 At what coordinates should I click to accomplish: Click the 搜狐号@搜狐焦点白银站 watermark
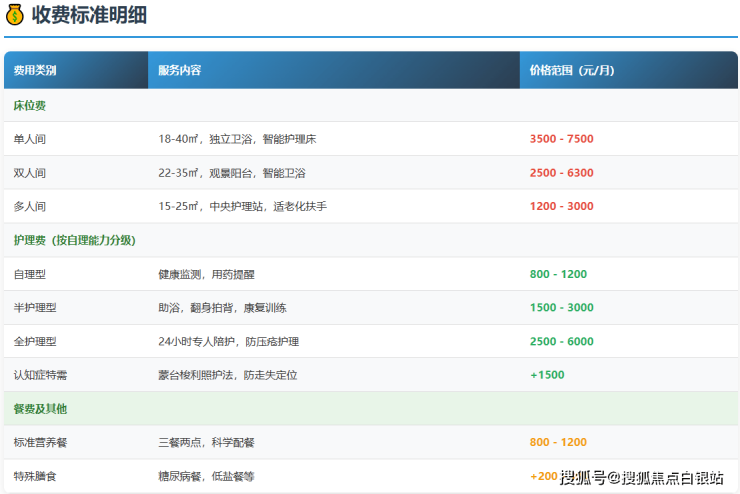(x=642, y=477)
